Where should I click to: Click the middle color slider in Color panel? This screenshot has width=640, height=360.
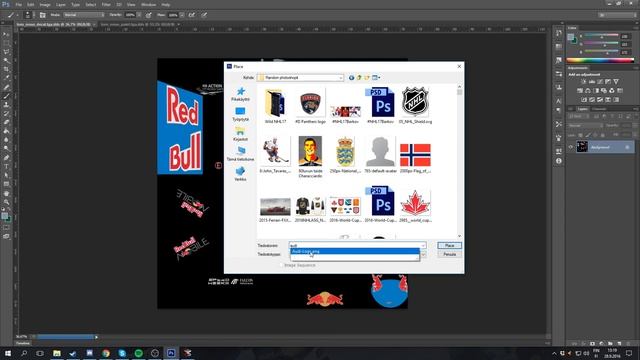coord(602,44)
